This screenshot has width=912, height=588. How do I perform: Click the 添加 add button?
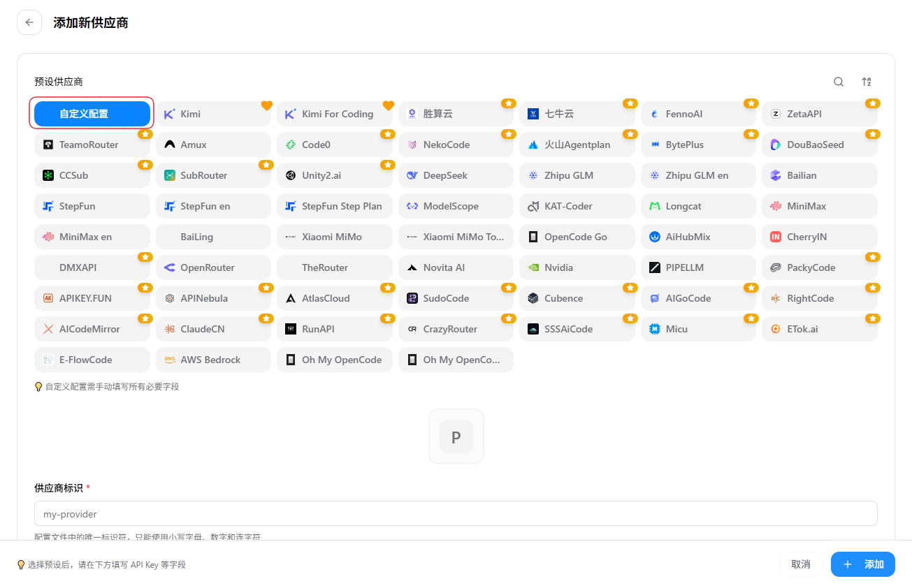pyautogui.click(x=863, y=564)
